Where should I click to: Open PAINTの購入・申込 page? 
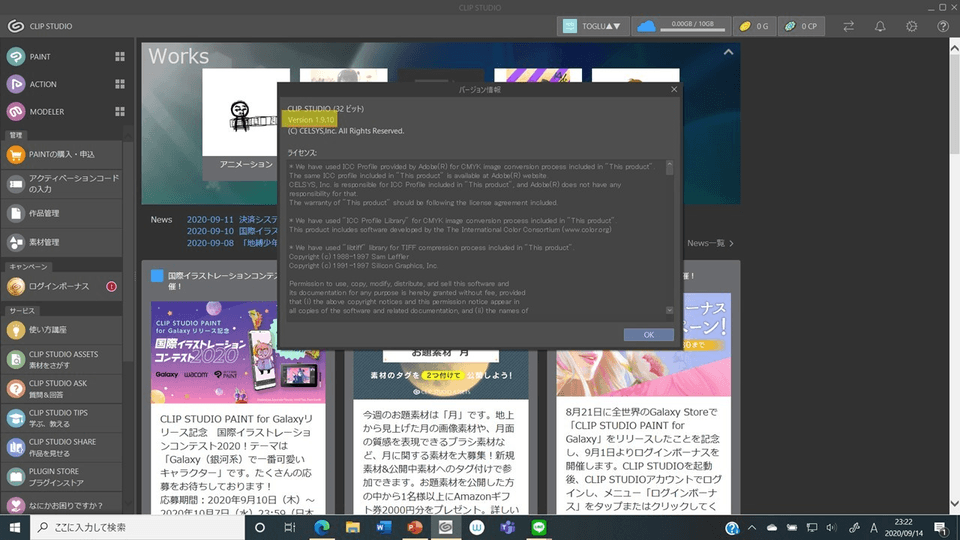62,154
